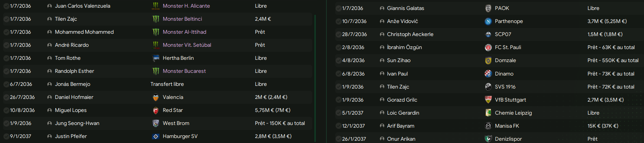
Task: Toggle the row selector for Giannis Galatas
Action: tap(338, 8)
